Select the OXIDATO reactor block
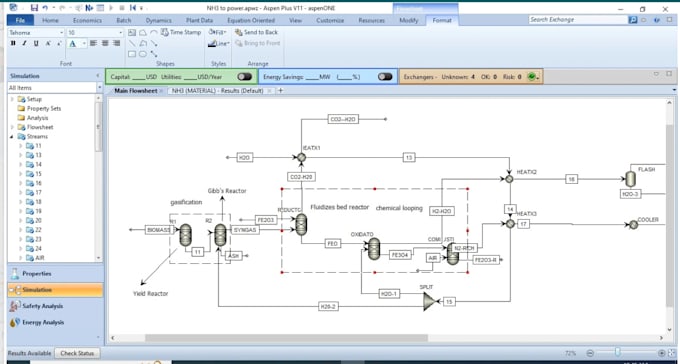Viewport: 680px width, 364px height. click(x=374, y=249)
